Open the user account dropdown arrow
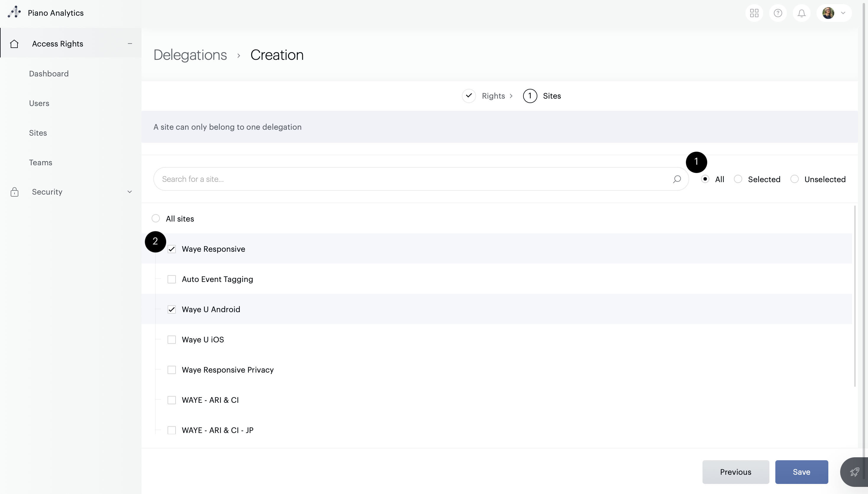Viewport: 868px width, 494px height. pyautogui.click(x=843, y=13)
